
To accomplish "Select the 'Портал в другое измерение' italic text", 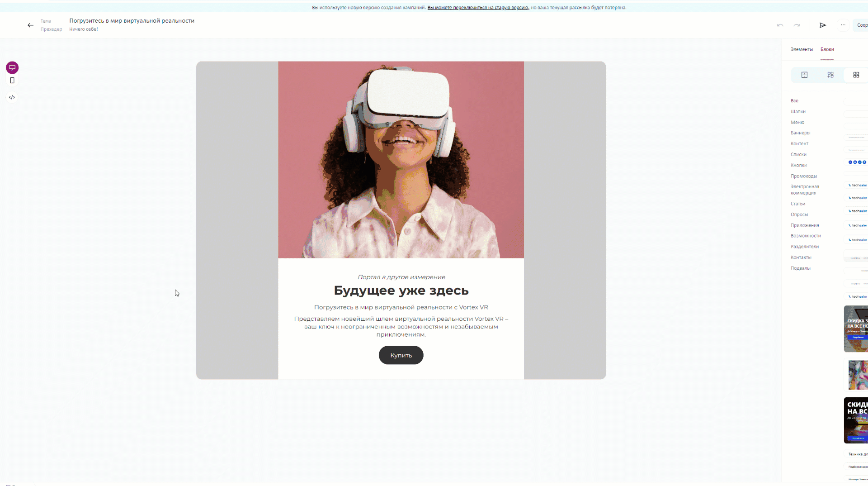I will [401, 277].
